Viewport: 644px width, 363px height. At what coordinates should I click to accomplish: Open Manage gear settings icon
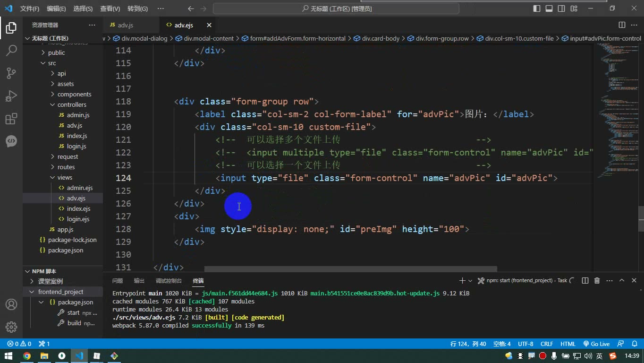coord(11,327)
